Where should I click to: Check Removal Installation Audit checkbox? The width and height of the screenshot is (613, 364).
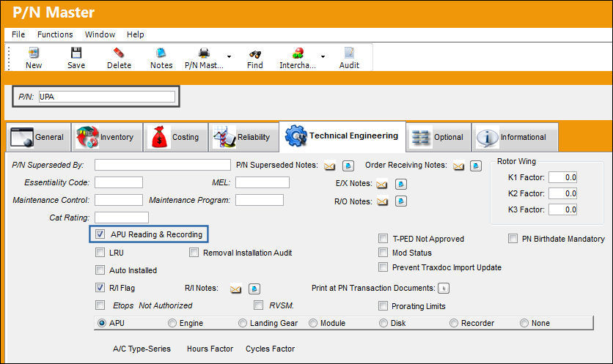click(x=194, y=252)
